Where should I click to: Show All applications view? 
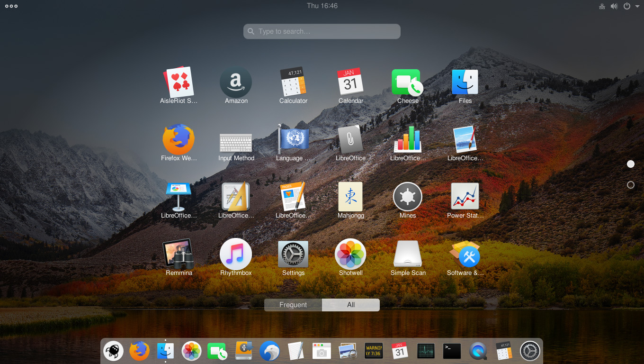[x=351, y=305]
